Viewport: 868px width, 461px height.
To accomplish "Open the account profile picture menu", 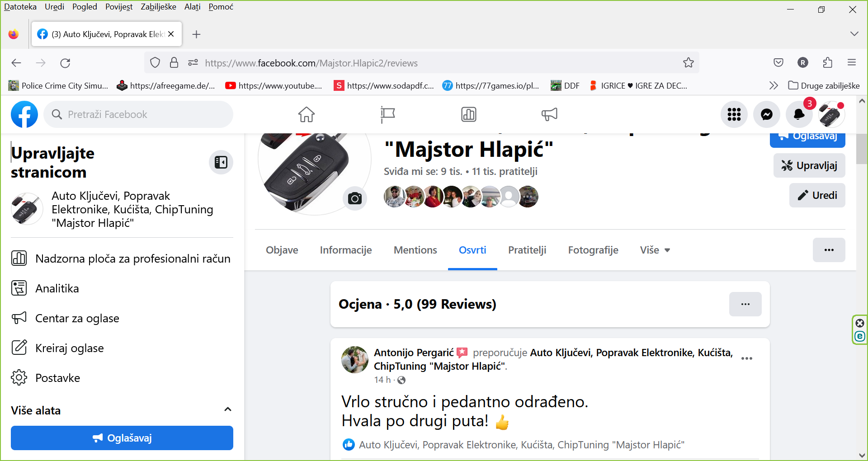I will [x=832, y=114].
